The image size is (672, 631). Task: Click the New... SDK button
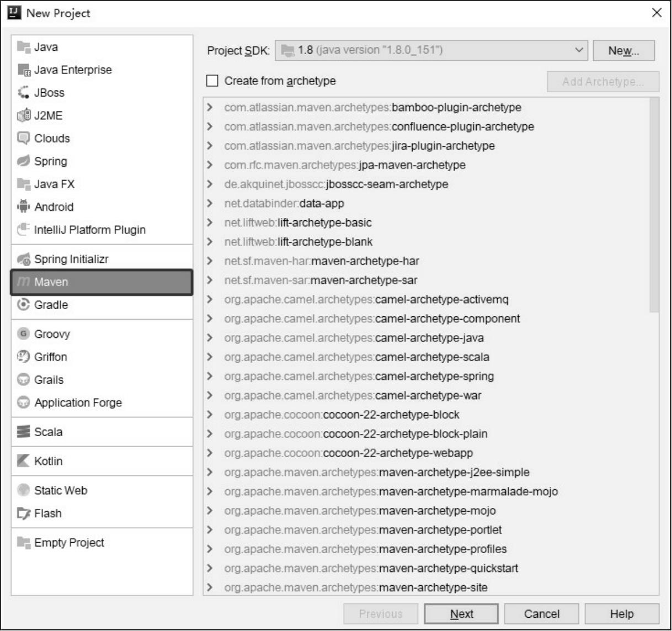click(x=623, y=51)
